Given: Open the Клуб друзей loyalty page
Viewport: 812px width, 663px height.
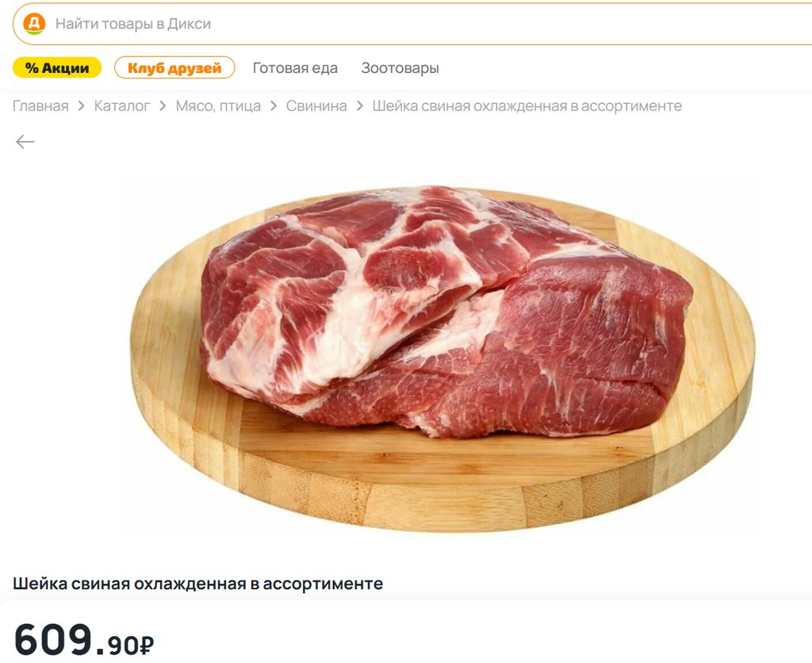Looking at the screenshot, I should coord(174,68).
